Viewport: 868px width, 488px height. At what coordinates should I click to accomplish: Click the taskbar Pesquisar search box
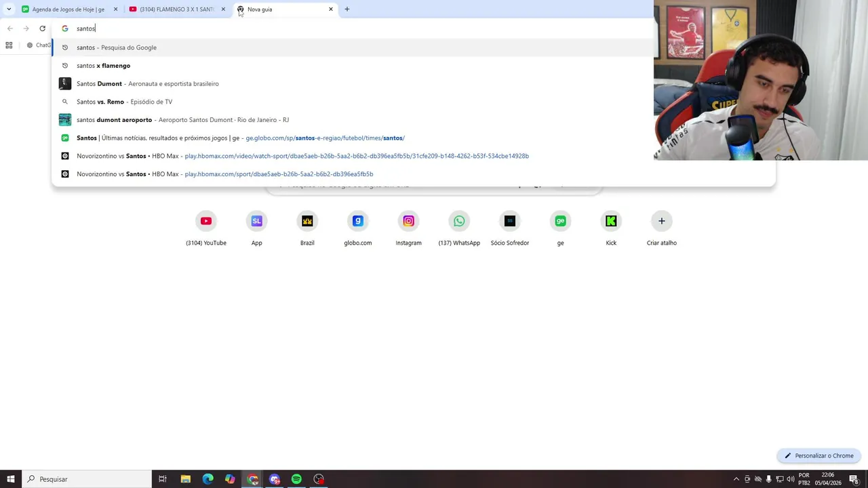pyautogui.click(x=87, y=479)
